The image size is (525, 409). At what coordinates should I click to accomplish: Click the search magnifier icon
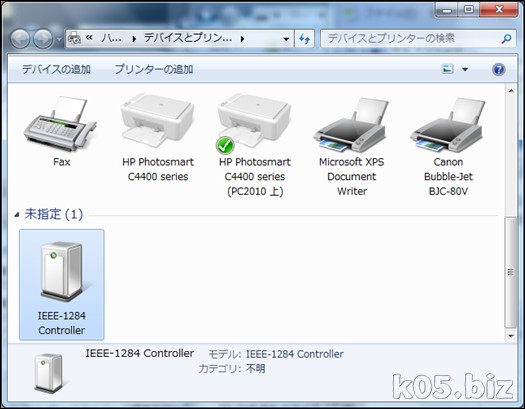pos(506,39)
